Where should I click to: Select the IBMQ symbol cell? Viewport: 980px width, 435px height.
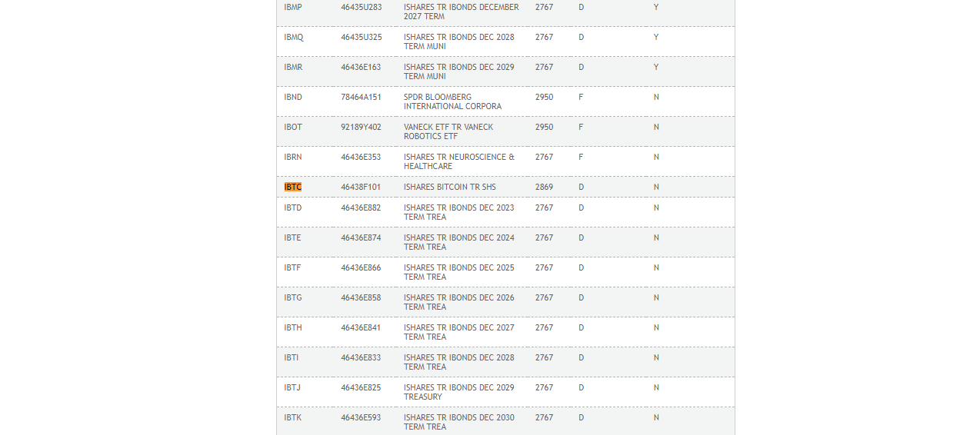294,37
